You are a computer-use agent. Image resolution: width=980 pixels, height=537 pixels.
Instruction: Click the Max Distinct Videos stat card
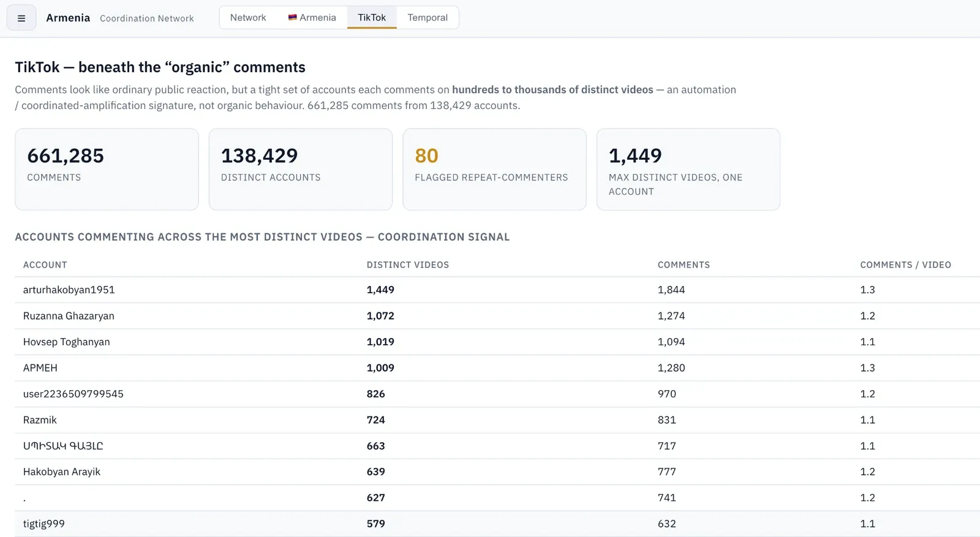coord(688,169)
